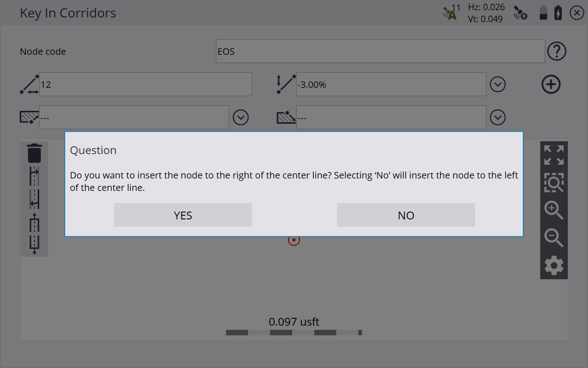
Task: Click the zoom window magnifier icon
Action: [554, 183]
